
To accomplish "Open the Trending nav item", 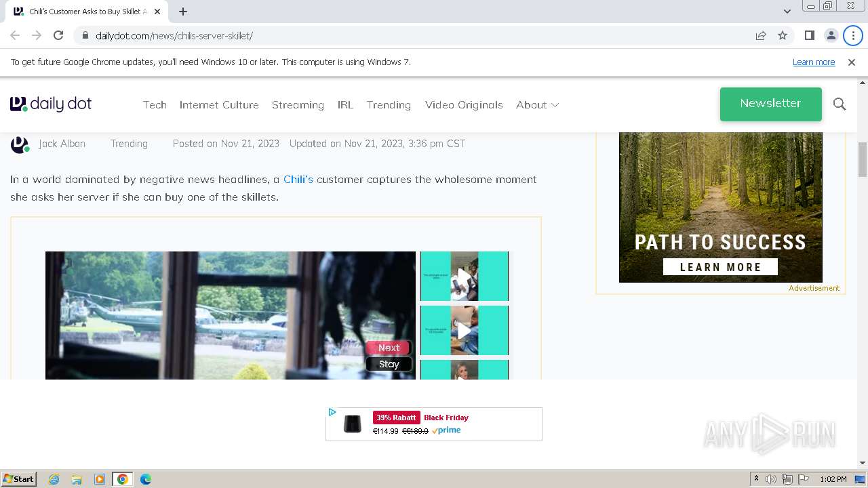I will click(389, 104).
